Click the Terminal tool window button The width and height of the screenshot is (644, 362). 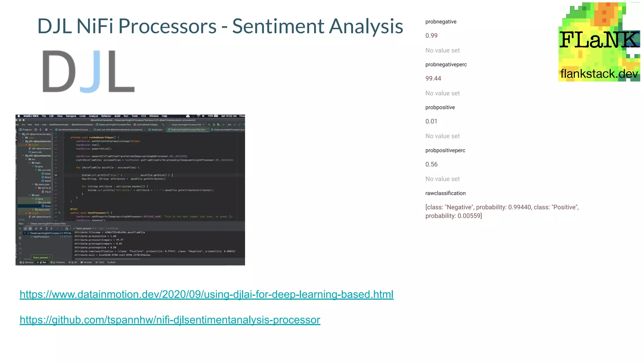(86, 262)
